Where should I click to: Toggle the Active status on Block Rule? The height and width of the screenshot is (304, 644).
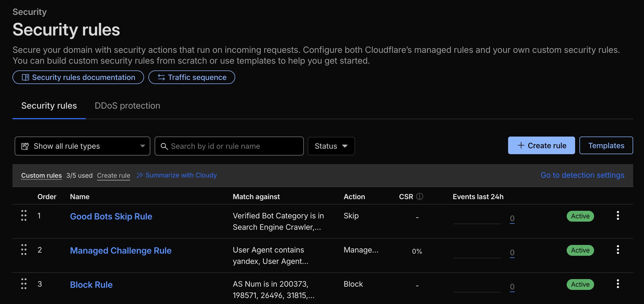coord(580,284)
